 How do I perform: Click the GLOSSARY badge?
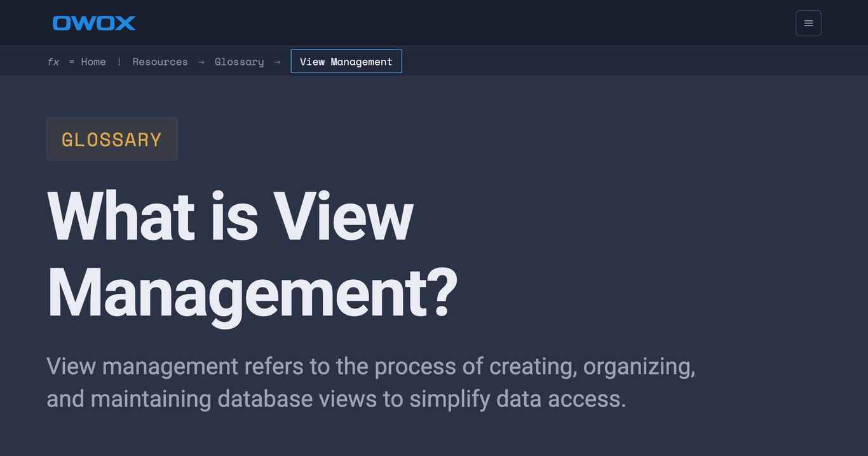[x=112, y=139]
